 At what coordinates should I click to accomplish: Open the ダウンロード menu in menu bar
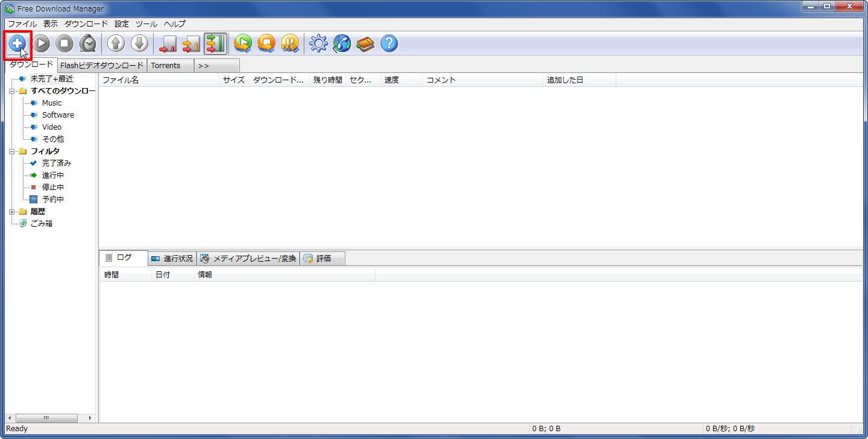coord(86,24)
